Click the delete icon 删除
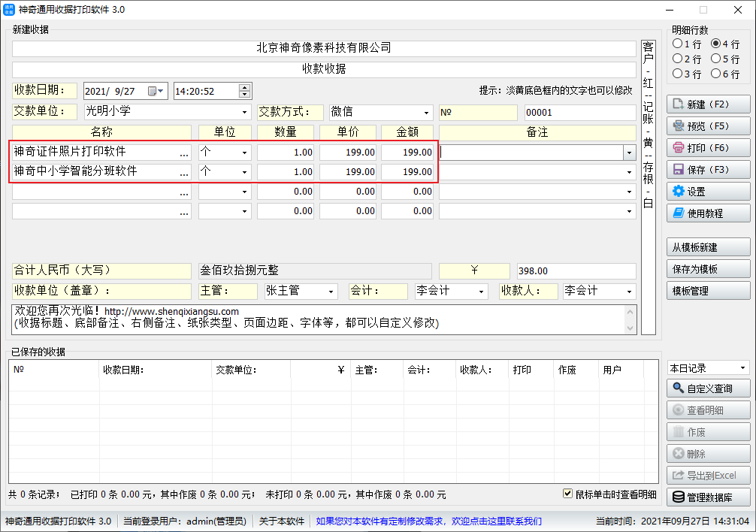This screenshot has height=532, width=756. tap(679, 453)
